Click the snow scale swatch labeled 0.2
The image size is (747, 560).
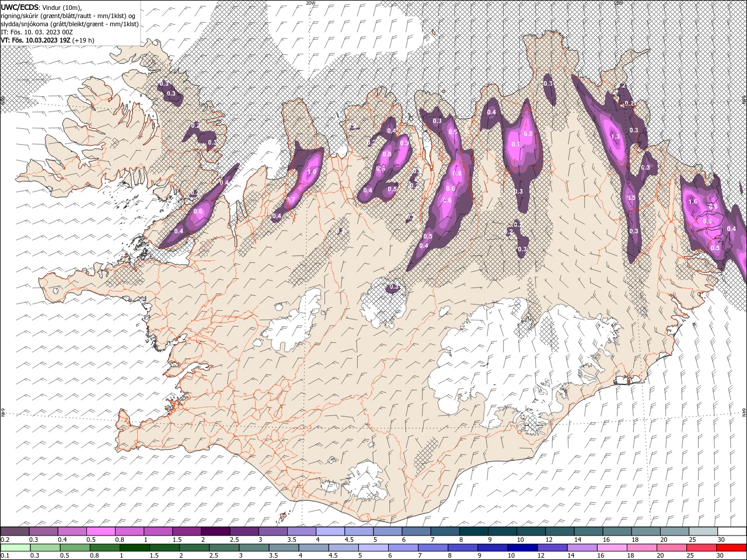(15, 531)
